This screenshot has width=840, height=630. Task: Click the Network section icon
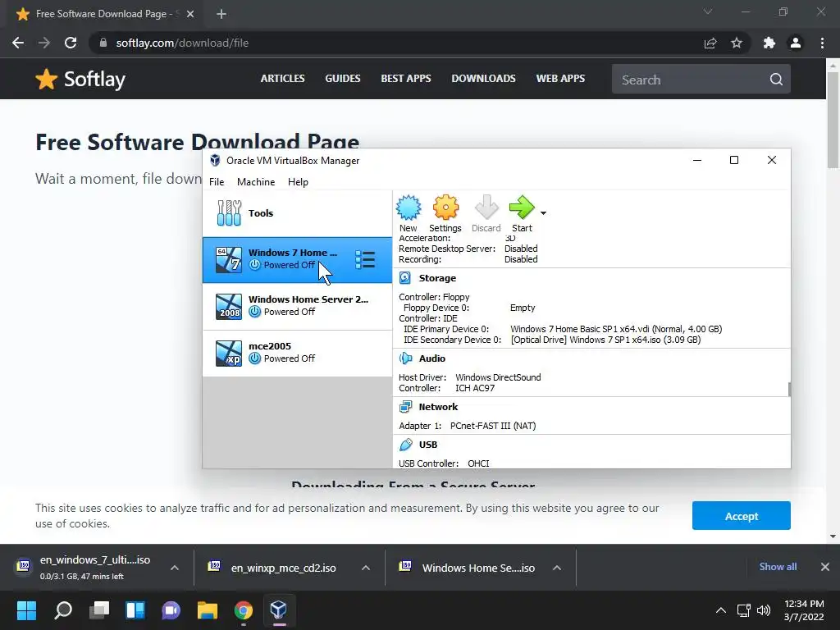(x=405, y=407)
